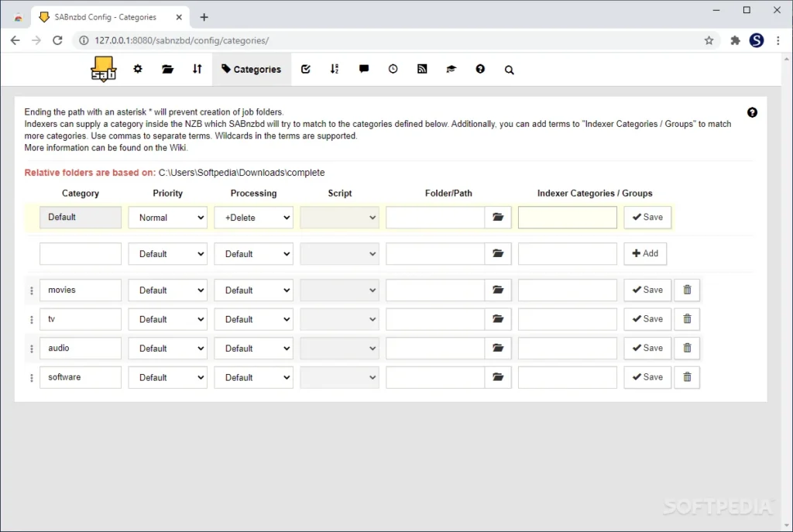Open Script dropdown for movies

coord(339,290)
